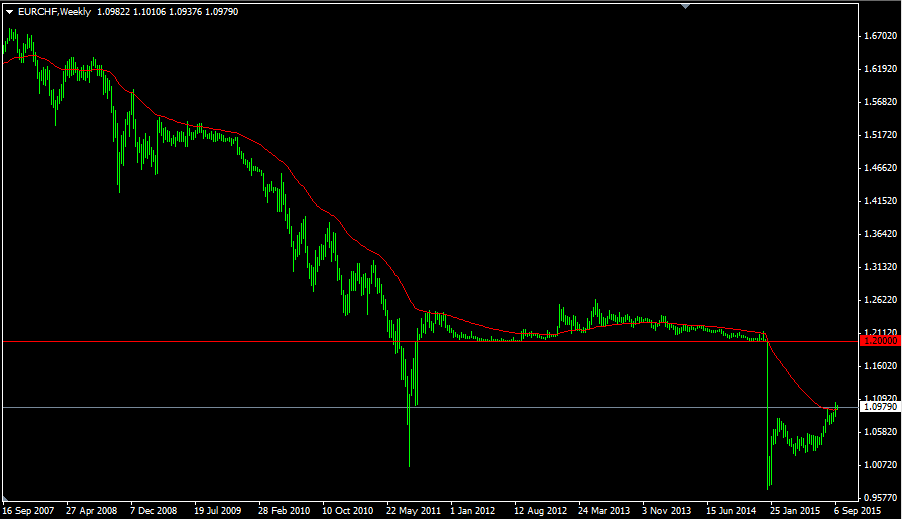The image size is (903, 519).
Task: Click the 1.05820 price scale value
Action: pyautogui.click(x=881, y=431)
